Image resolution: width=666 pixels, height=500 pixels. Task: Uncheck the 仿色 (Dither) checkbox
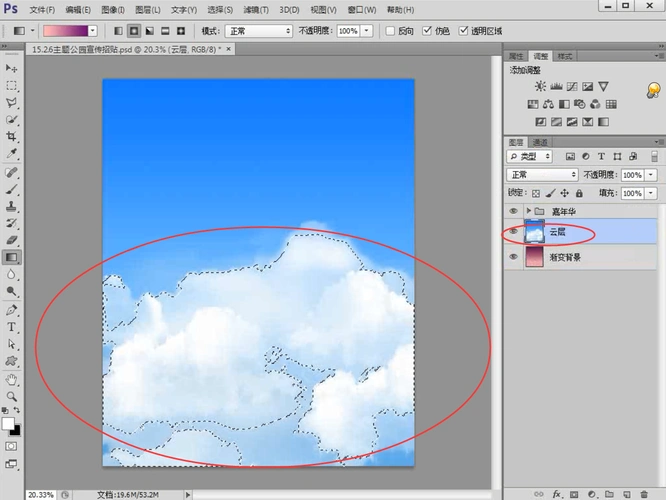[x=428, y=31]
